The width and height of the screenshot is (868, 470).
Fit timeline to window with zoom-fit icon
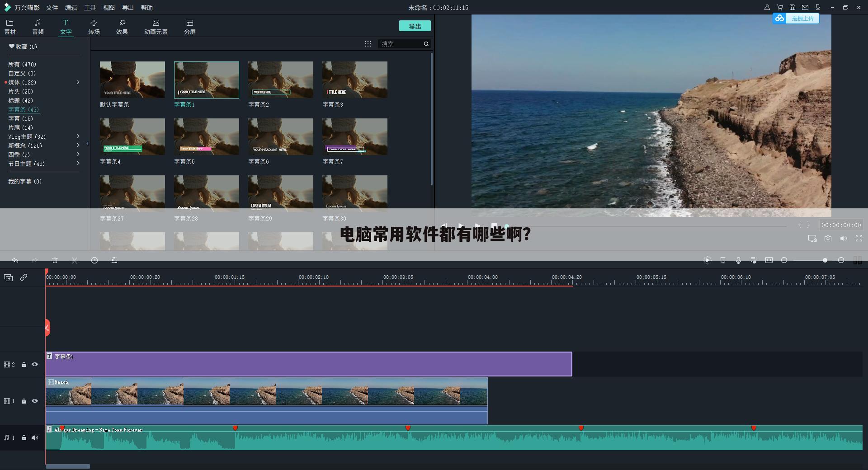[769, 260]
